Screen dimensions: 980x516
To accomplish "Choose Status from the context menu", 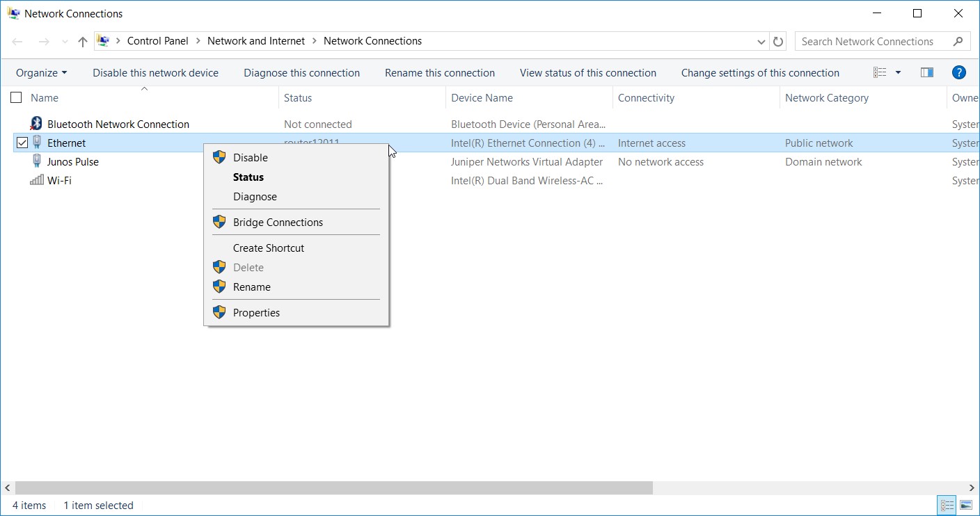I will [x=296, y=177].
